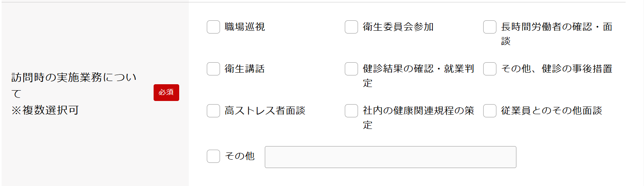The image size is (644, 186).
Task: Click the その他、健診の事後措置 label text
Action: pos(556,69)
